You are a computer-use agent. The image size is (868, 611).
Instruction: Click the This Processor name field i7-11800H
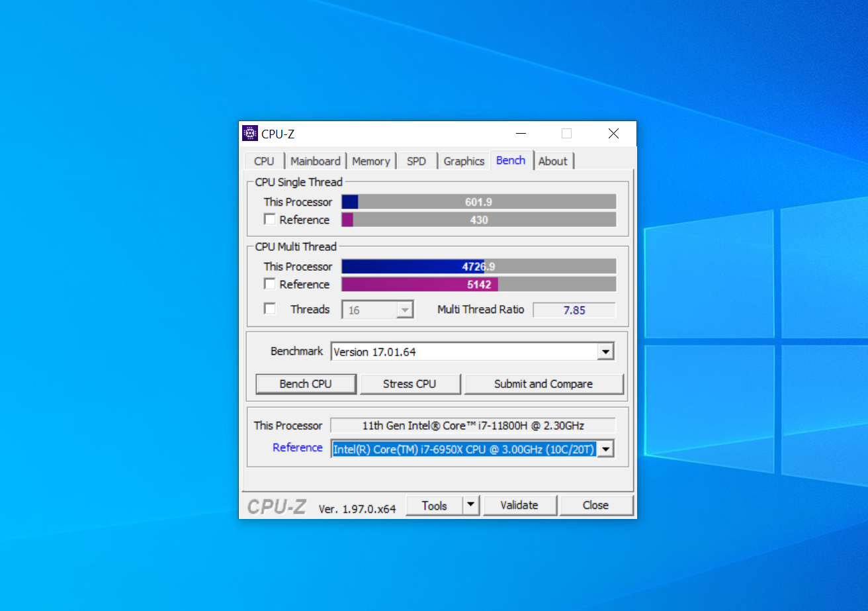(x=472, y=425)
